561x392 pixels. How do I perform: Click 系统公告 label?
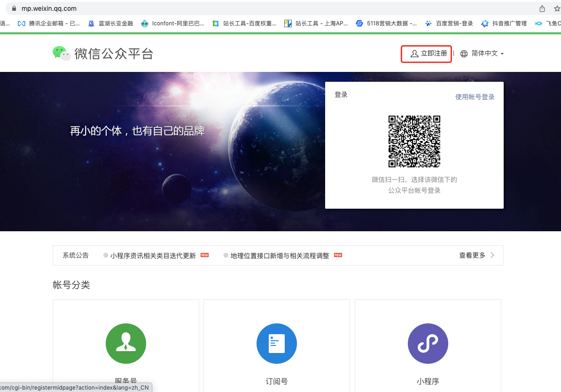[x=76, y=255]
